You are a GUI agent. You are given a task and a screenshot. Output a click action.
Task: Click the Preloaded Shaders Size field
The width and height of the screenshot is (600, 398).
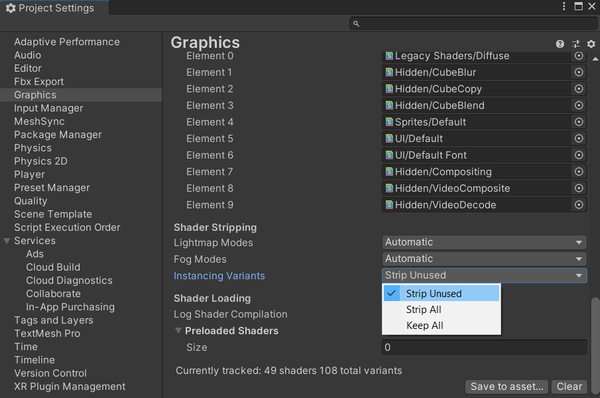coord(484,347)
